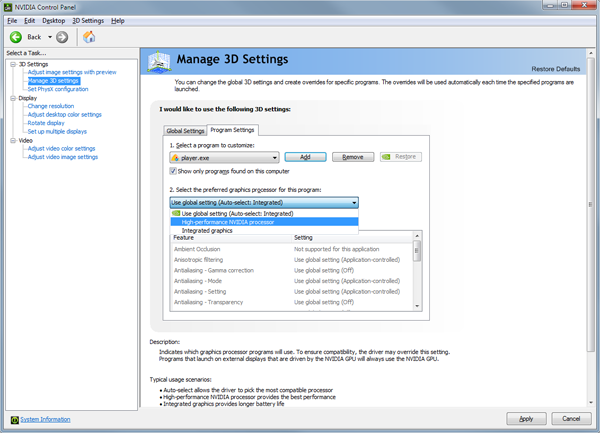Click the Remove program button

coord(353,157)
